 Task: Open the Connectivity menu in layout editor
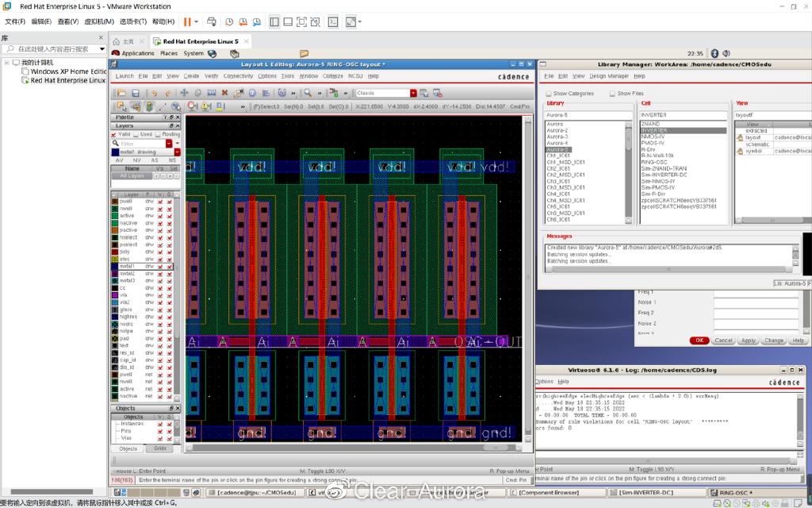tap(238, 76)
